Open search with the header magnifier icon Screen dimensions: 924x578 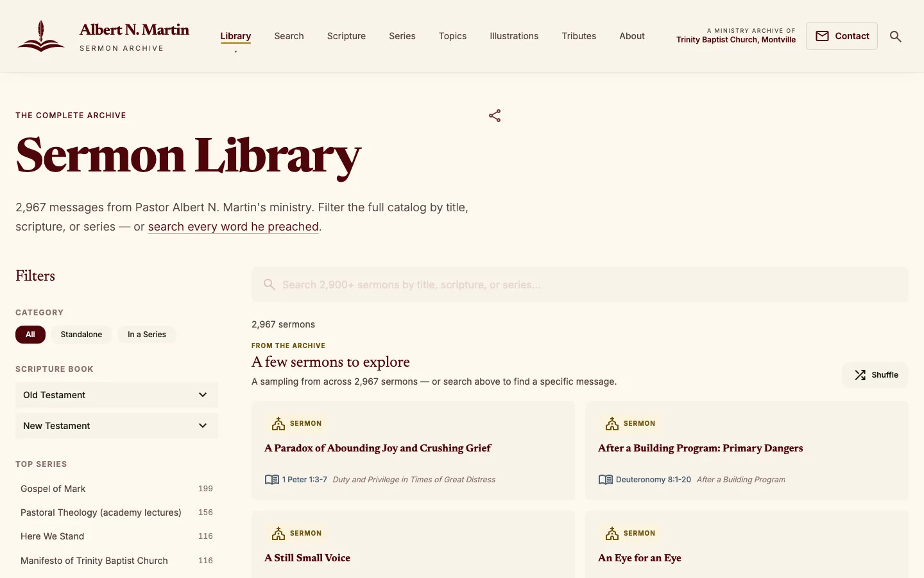896,37
